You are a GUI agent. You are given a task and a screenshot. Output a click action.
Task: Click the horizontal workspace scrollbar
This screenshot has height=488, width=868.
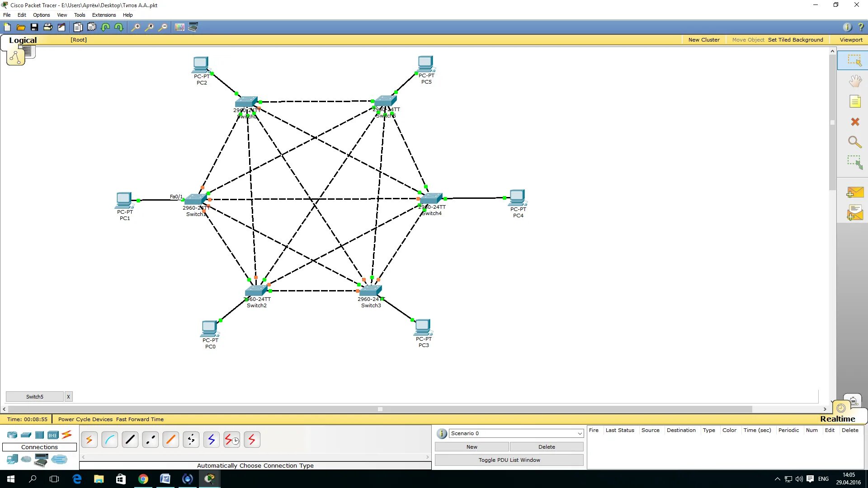[380, 409]
